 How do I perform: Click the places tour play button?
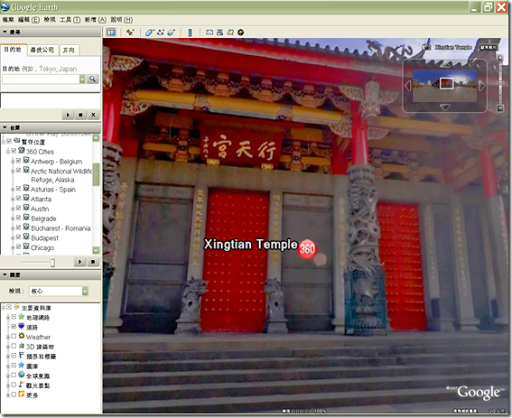80,262
